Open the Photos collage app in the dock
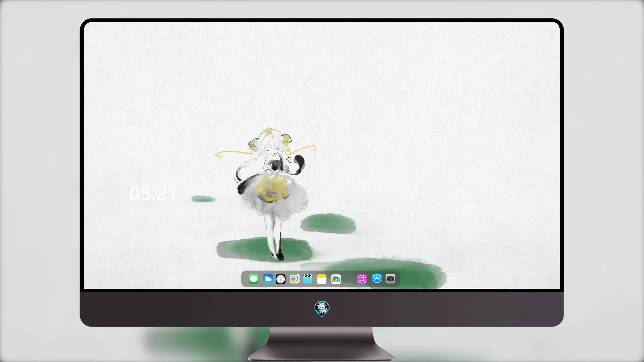The image size is (644, 362). [336, 279]
